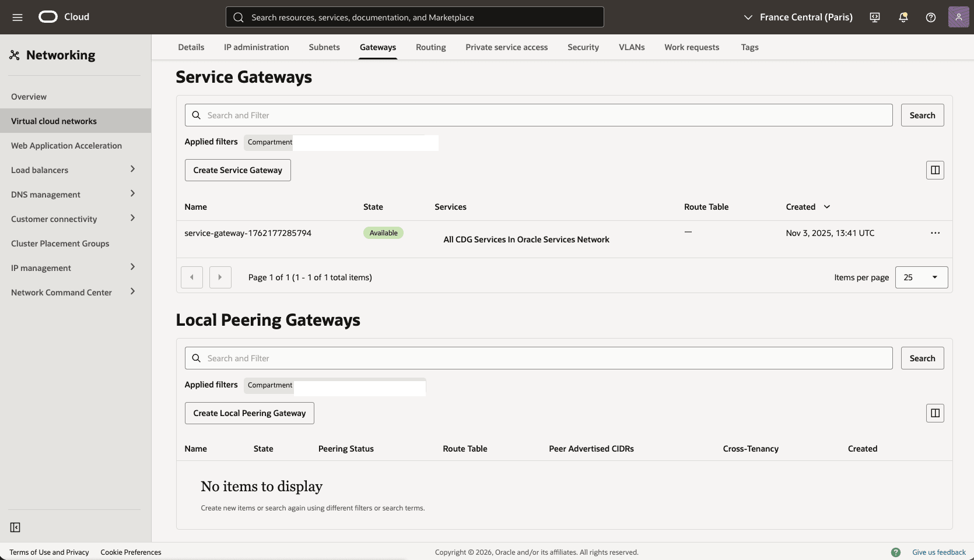The height and width of the screenshot is (560, 974).
Task: Open the notifications bell
Action: tap(902, 17)
